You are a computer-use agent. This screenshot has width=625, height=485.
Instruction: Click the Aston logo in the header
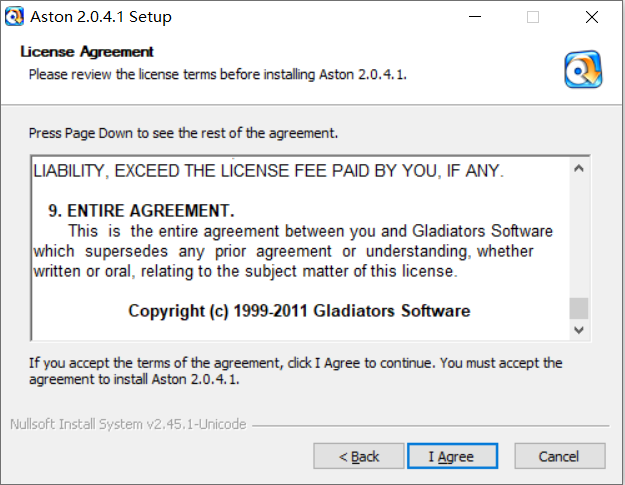582,68
